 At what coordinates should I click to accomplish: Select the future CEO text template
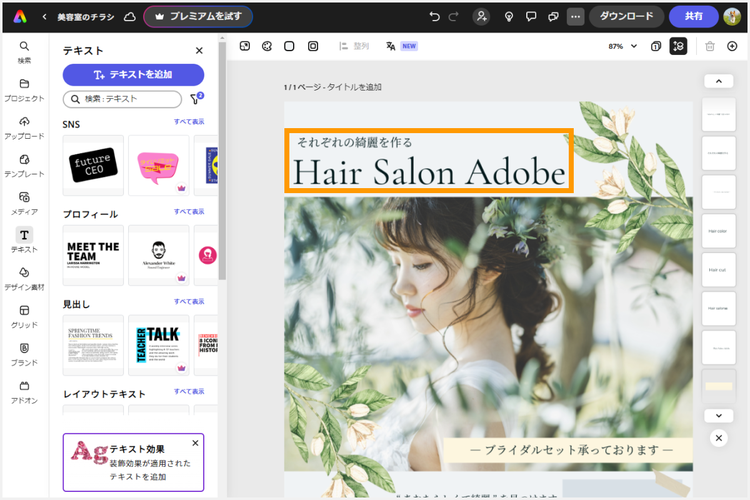pyautogui.click(x=93, y=165)
